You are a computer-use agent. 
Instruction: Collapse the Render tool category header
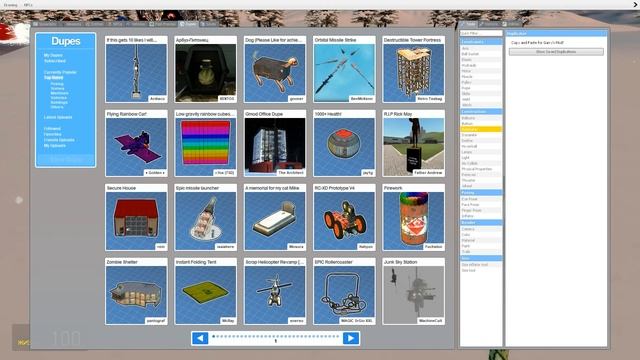coord(481,223)
